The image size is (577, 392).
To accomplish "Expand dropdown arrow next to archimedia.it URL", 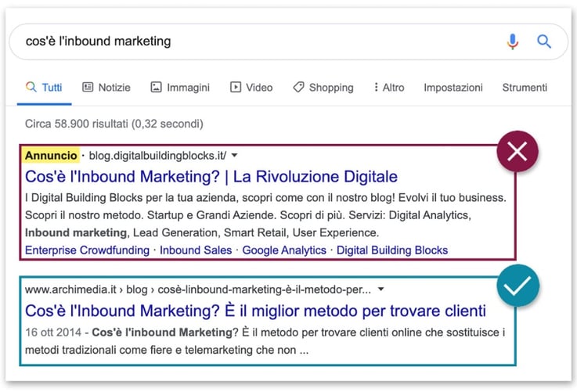I will (x=380, y=290).
